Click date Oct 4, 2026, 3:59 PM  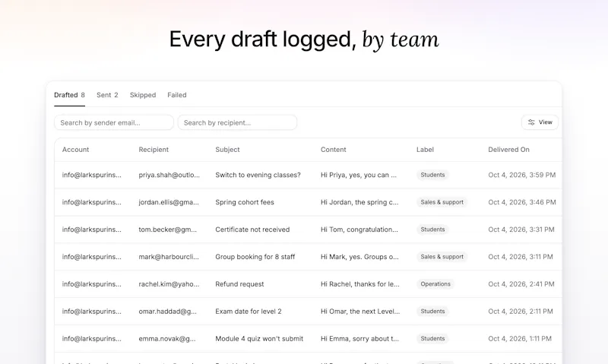[x=522, y=175]
